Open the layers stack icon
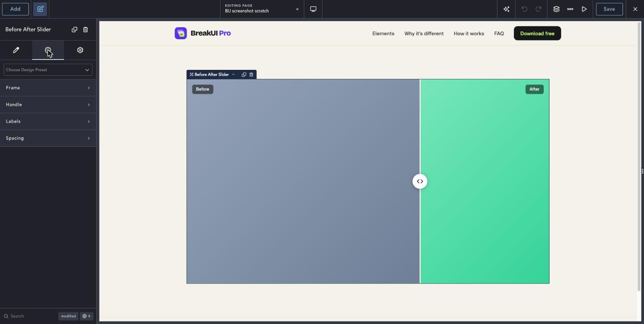Screen dimensions: 644x324 tap(556, 9)
